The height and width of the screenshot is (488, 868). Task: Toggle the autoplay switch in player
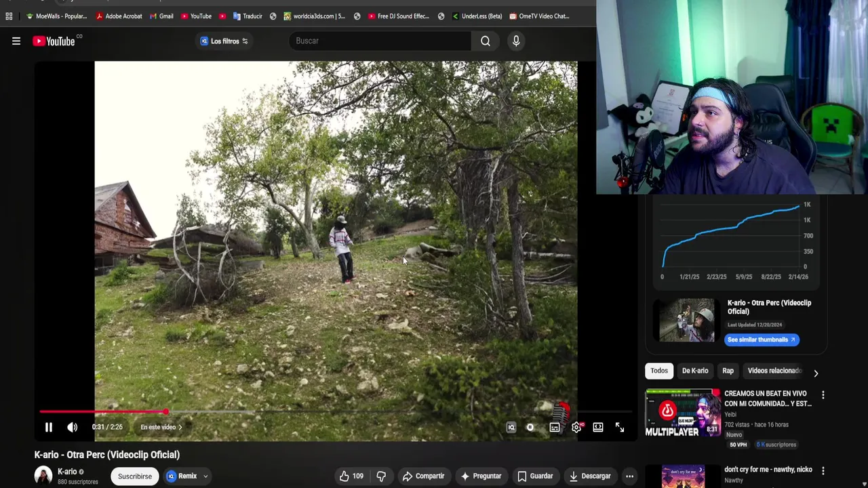click(530, 427)
